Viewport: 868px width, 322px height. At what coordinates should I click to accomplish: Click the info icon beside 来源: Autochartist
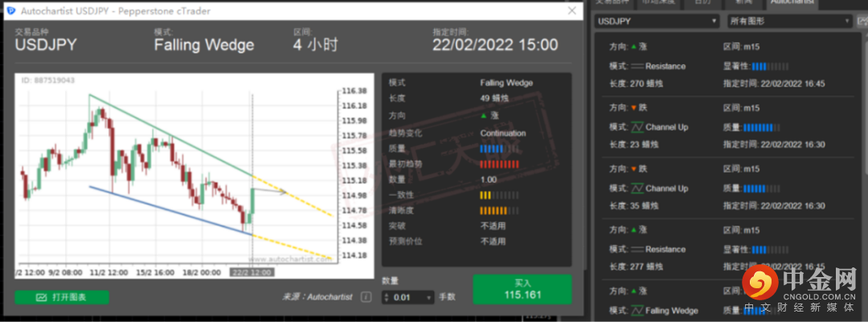366,297
